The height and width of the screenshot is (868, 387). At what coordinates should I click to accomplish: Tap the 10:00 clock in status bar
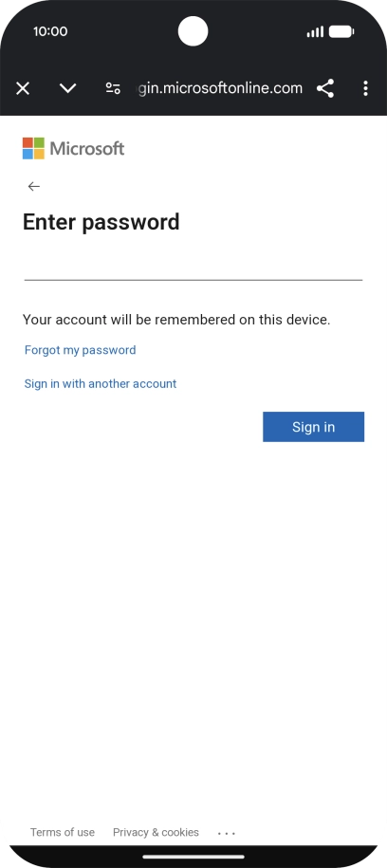pyautogui.click(x=50, y=31)
